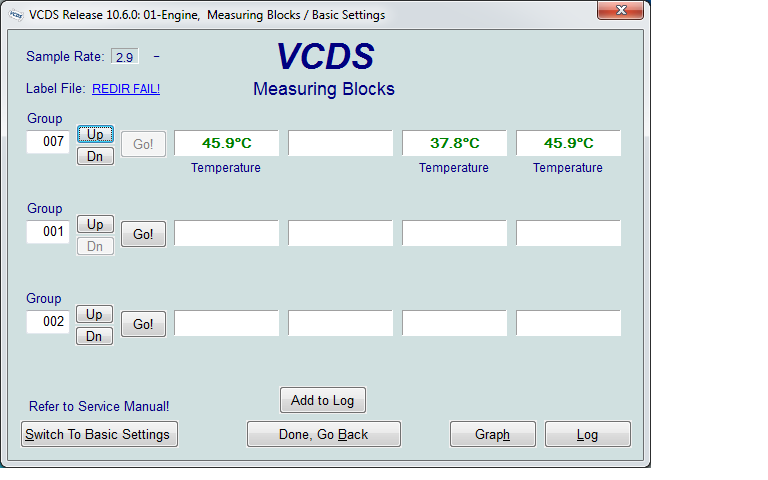Click the group 007 number field
This screenshot has height=480, width=768.
pyautogui.click(x=48, y=142)
